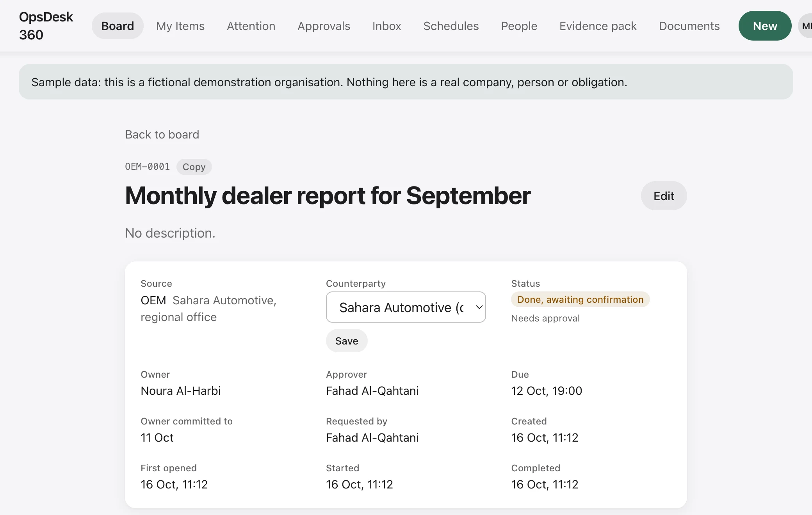Go to Documents
The height and width of the screenshot is (515, 812).
[x=689, y=26]
